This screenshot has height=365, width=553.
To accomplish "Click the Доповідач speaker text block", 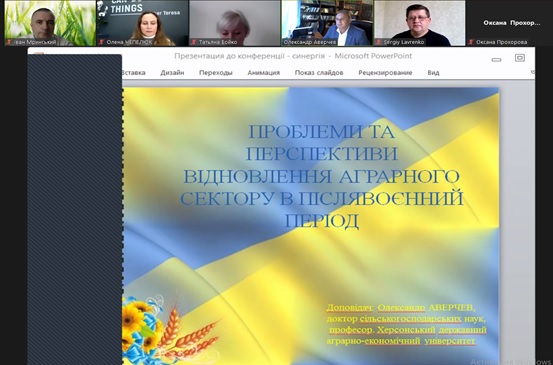I will click(406, 324).
